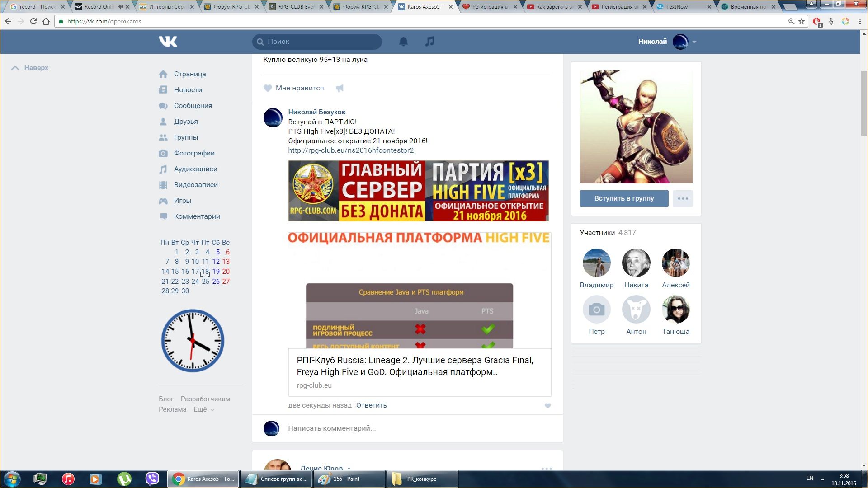Click Ответить reply link

(x=371, y=405)
